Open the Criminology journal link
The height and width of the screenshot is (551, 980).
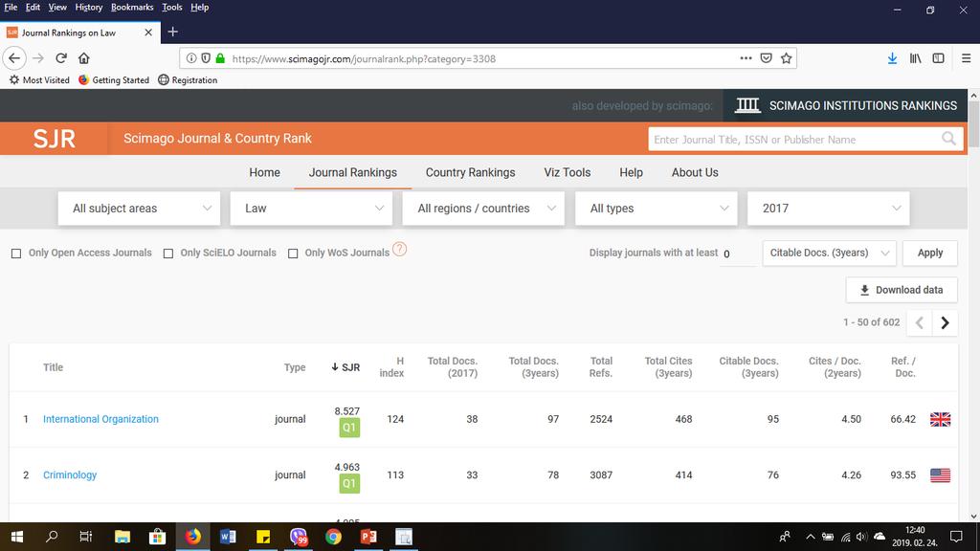(70, 475)
